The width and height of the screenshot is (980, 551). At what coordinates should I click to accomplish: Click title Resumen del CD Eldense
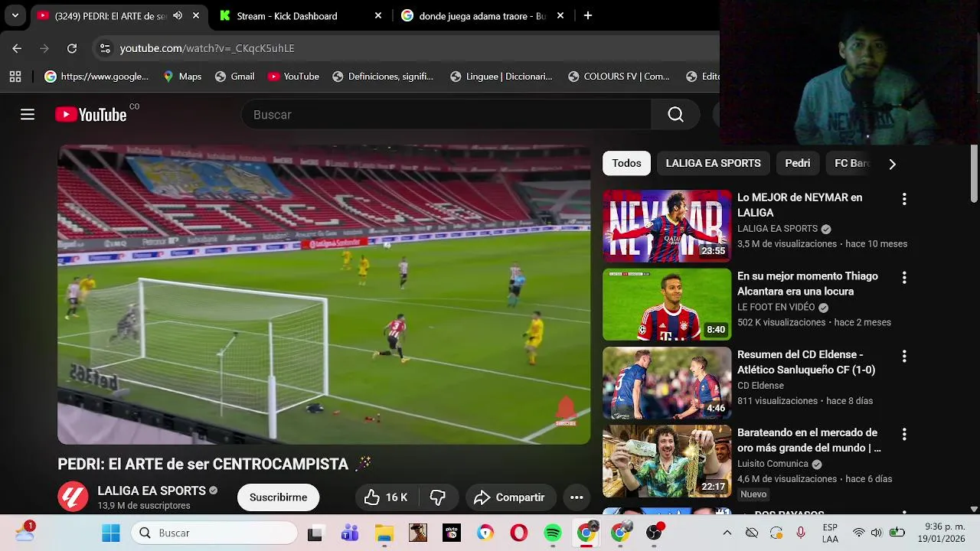pos(805,362)
